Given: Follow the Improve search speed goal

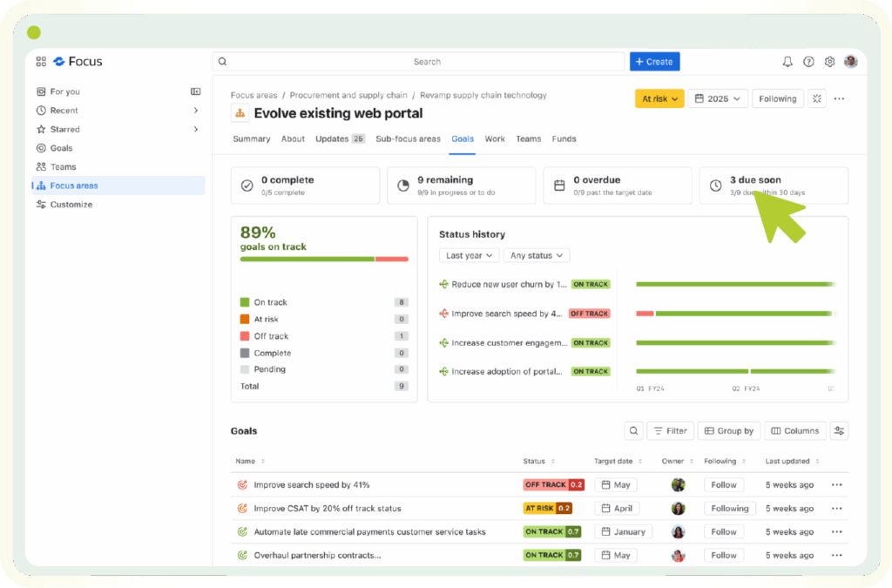Looking at the screenshot, I should [x=724, y=485].
